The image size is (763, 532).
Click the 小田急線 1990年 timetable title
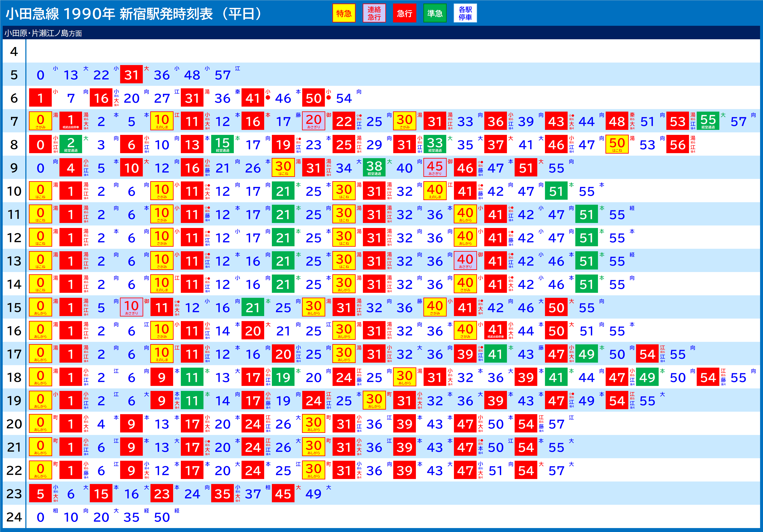pyautogui.click(x=134, y=14)
